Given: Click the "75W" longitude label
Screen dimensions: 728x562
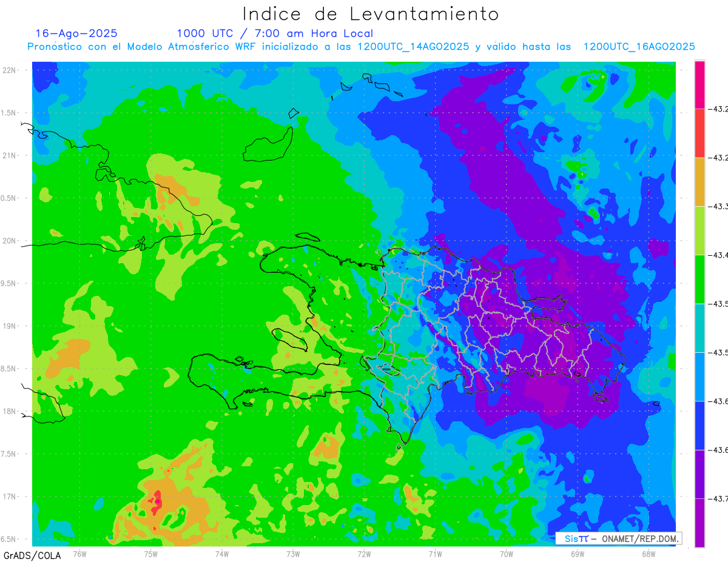Looking at the screenshot, I should 150,554.
